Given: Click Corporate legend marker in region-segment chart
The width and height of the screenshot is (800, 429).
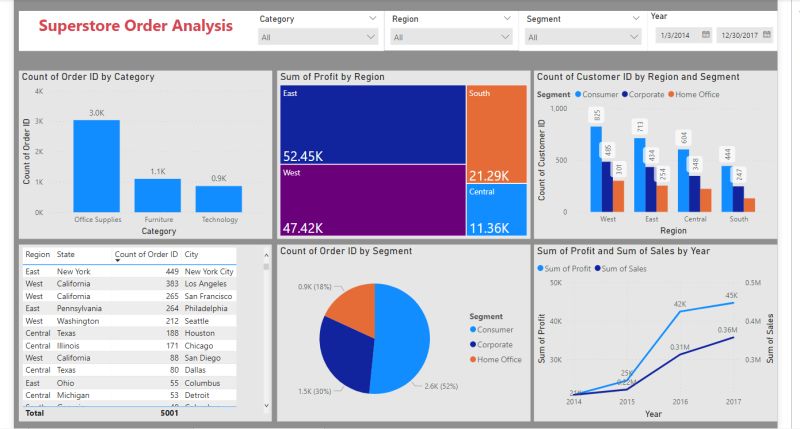Looking at the screenshot, I should pyautogui.click(x=624, y=94).
